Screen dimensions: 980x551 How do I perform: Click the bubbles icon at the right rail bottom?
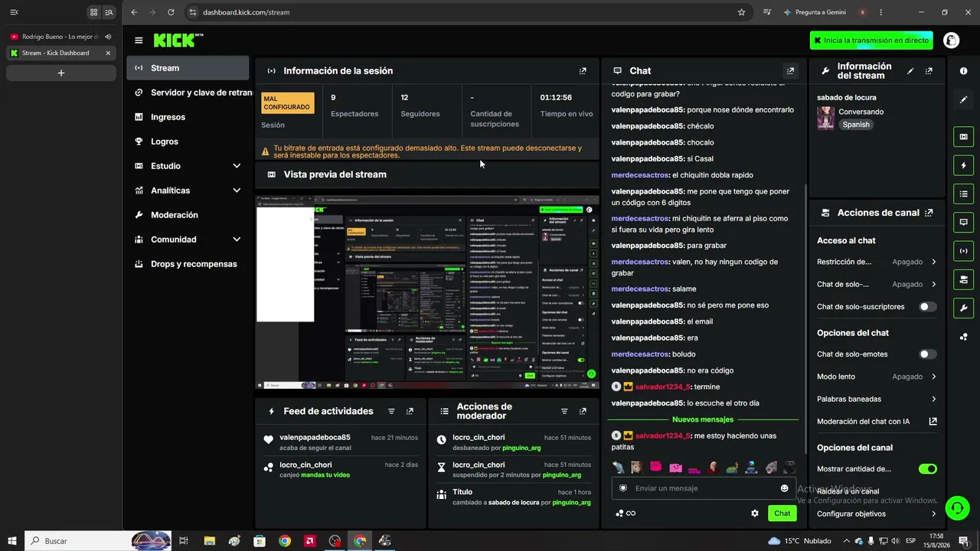tap(963, 337)
